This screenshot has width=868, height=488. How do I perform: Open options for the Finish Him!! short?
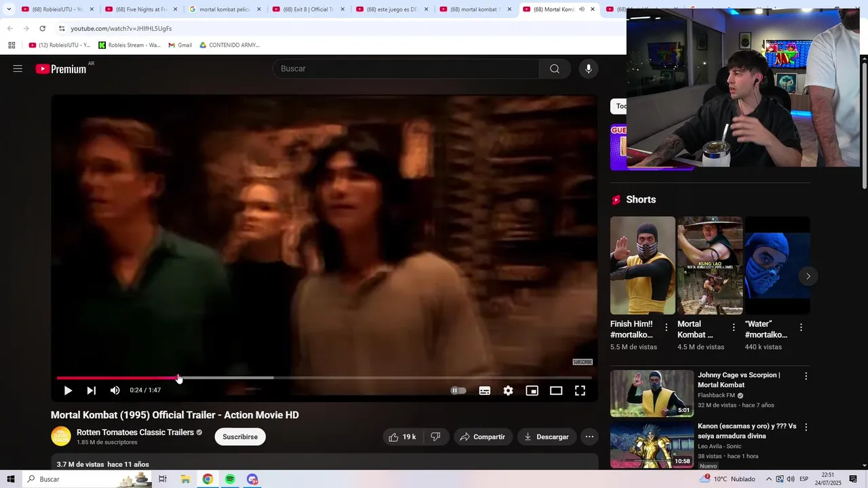tap(666, 327)
